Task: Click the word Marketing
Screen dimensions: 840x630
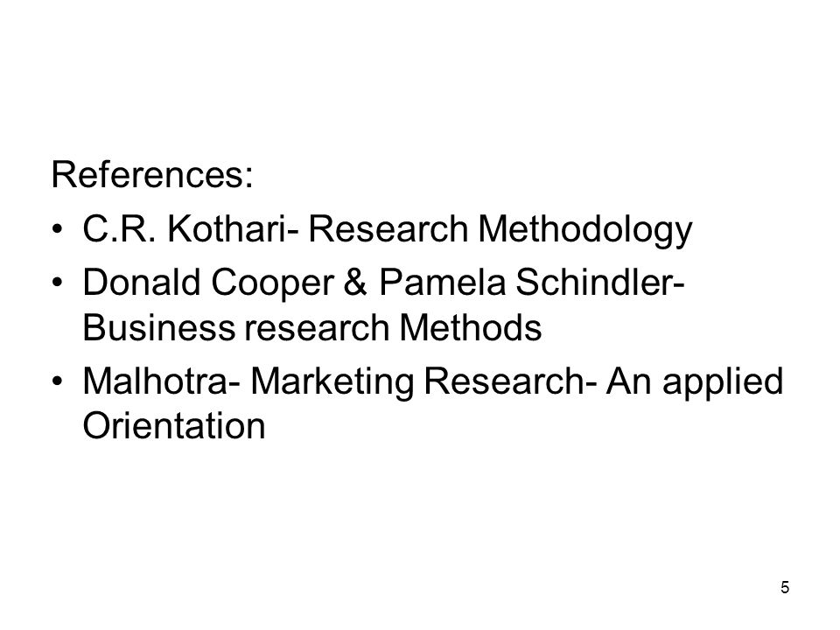Action: (x=332, y=383)
